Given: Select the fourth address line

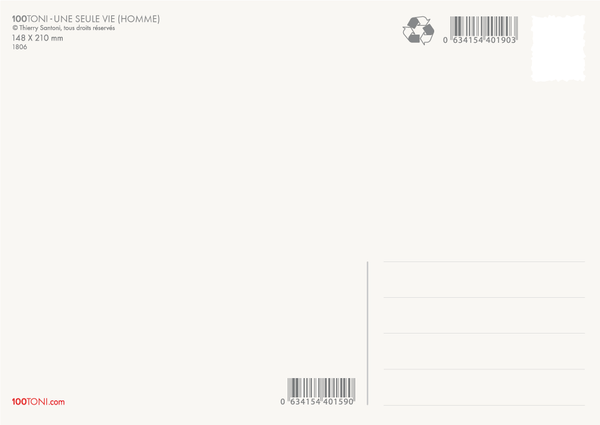Looking at the screenshot, I should (484, 370).
